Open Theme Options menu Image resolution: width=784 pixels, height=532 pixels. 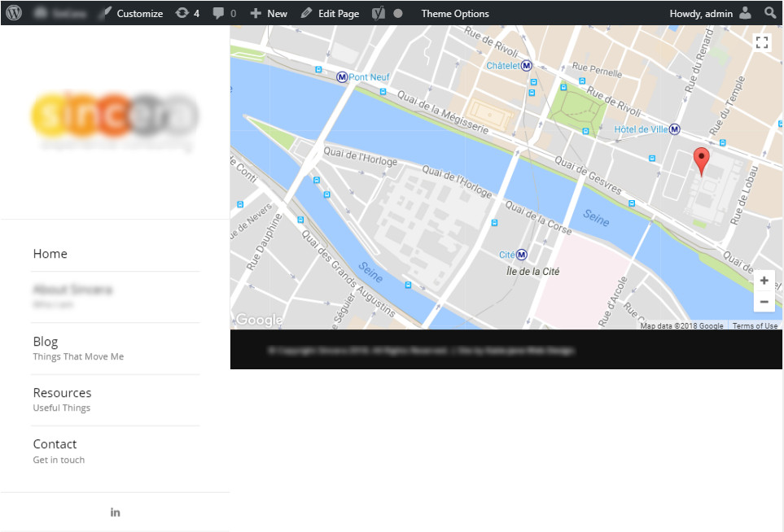click(x=455, y=14)
